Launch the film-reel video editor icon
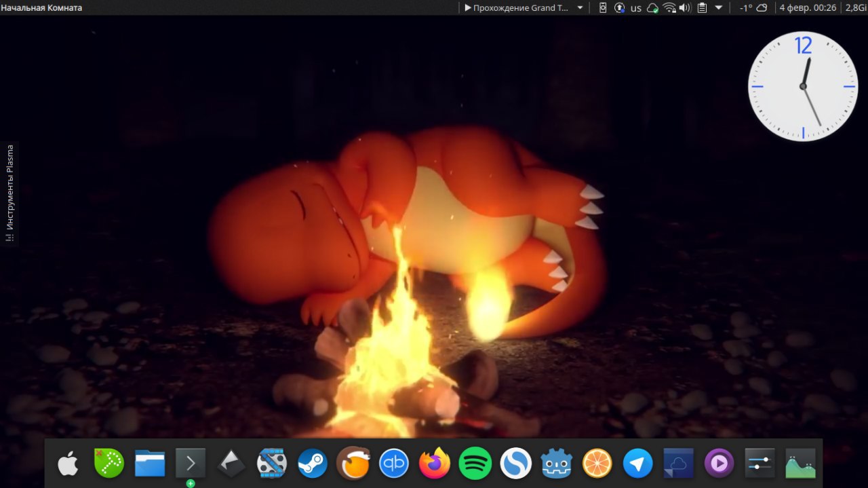868x488 pixels. (x=272, y=464)
